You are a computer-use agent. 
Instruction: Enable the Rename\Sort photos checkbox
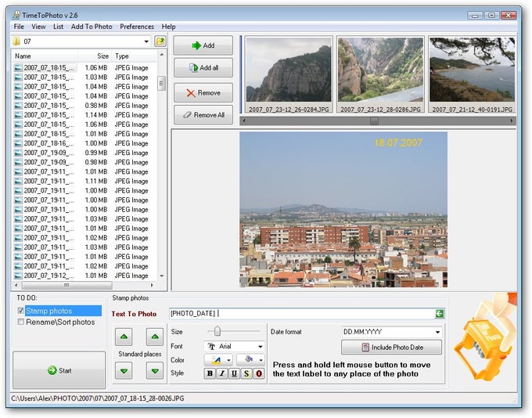(20, 322)
